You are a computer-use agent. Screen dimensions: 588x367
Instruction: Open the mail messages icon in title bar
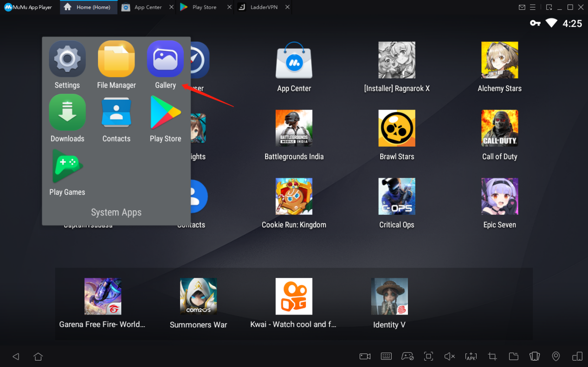(x=522, y=7)
